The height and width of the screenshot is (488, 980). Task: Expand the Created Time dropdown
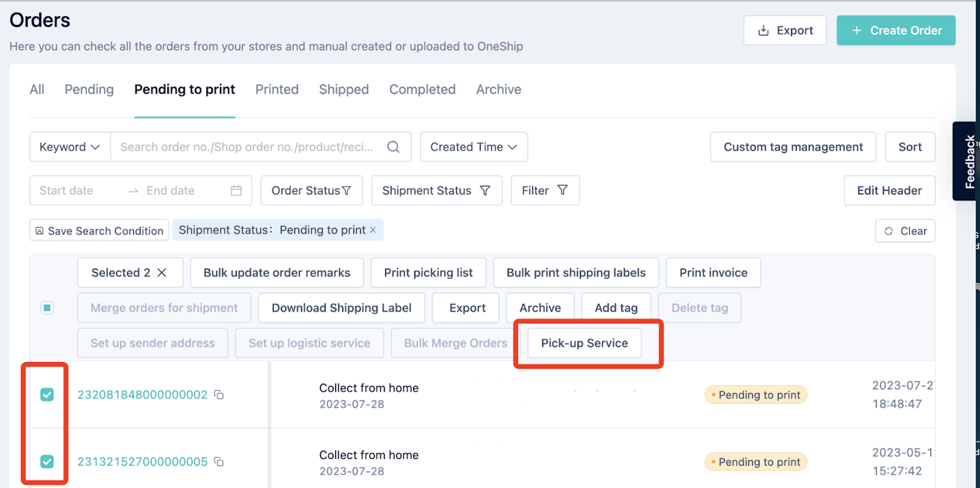(474, 147)
